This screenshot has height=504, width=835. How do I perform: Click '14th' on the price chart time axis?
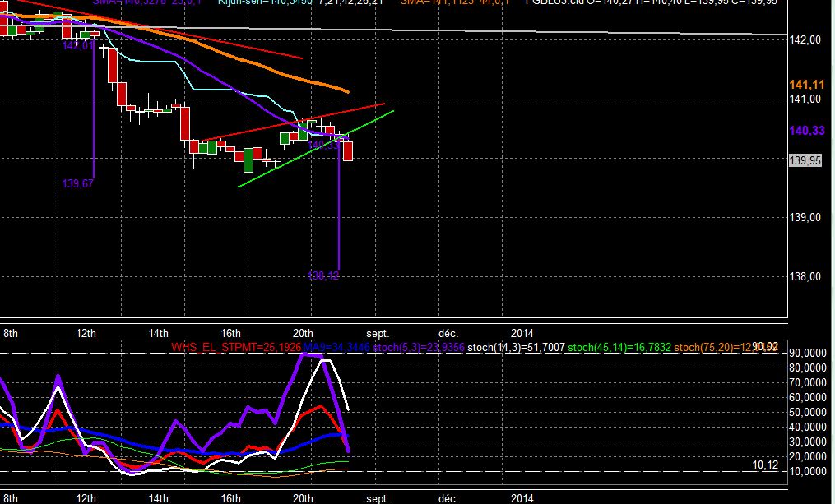158,334
